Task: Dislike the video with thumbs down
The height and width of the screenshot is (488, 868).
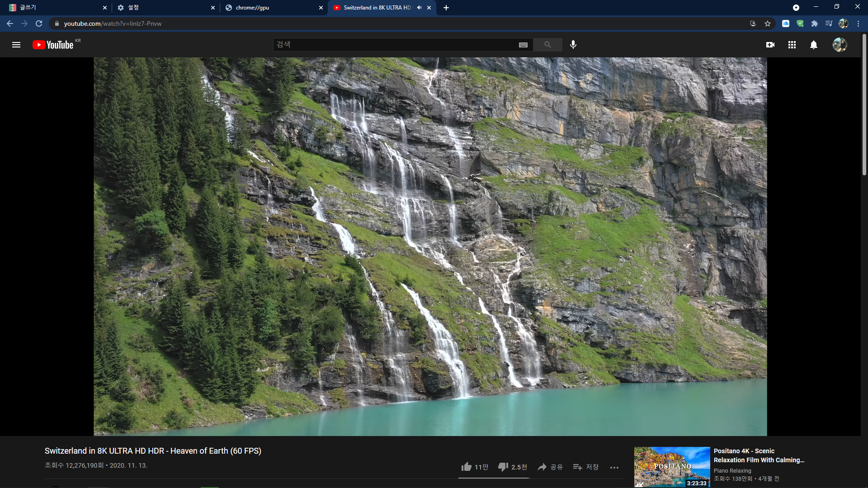Action: point(503,467)
